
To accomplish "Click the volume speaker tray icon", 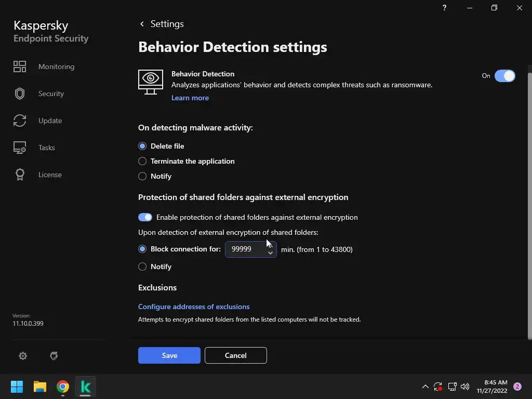I will click(465, 387).
